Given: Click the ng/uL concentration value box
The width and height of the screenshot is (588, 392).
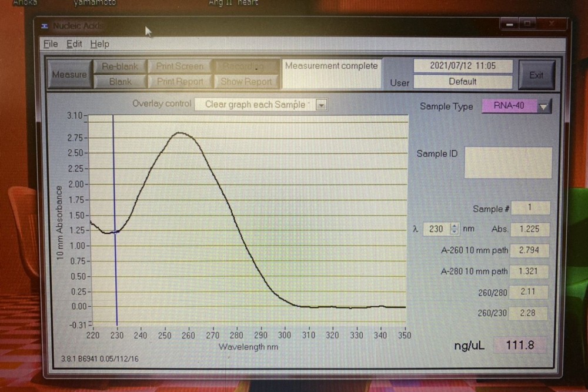Looking at the screenshot, I should (519, 345).
